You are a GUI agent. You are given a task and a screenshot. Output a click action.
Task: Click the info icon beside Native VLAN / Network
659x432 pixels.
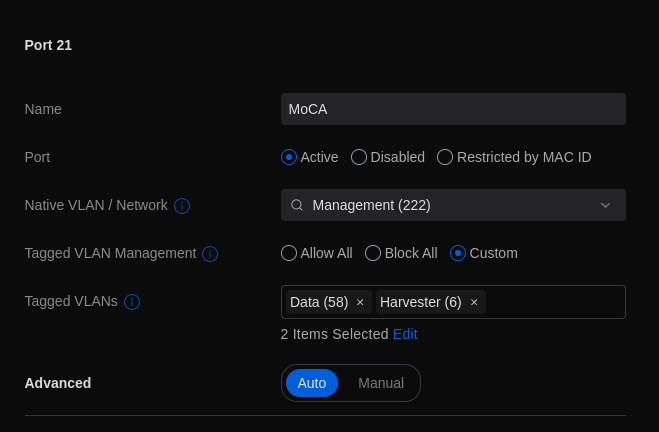coord(182,206)
